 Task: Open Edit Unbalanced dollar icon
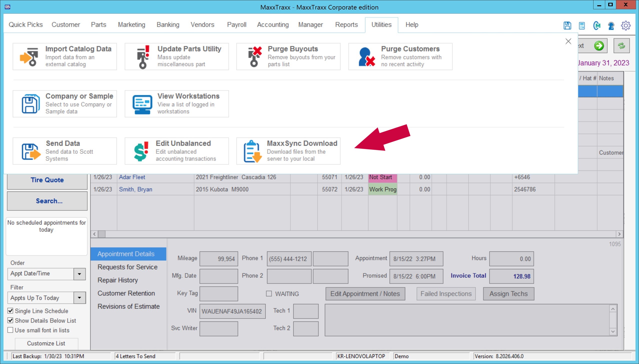point(141,151)
